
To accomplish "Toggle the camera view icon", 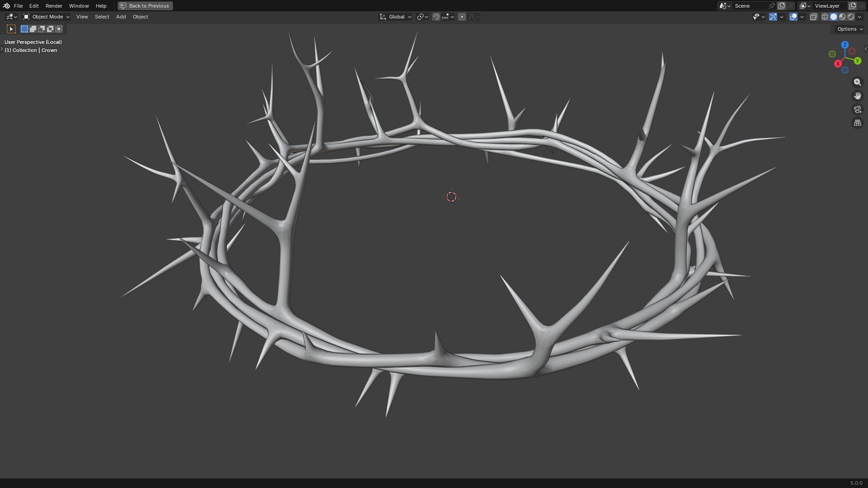I will 857,109.
